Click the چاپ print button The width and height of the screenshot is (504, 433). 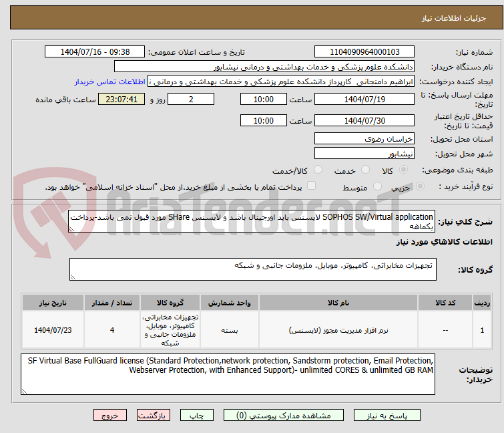(196, 416)
